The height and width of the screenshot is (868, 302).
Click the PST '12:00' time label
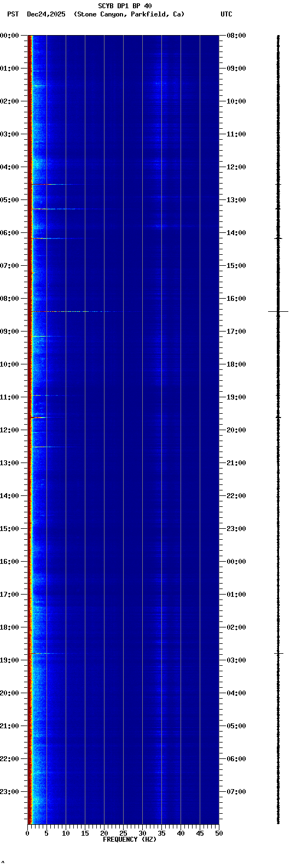pyautogui.click(x=9, y=430)
